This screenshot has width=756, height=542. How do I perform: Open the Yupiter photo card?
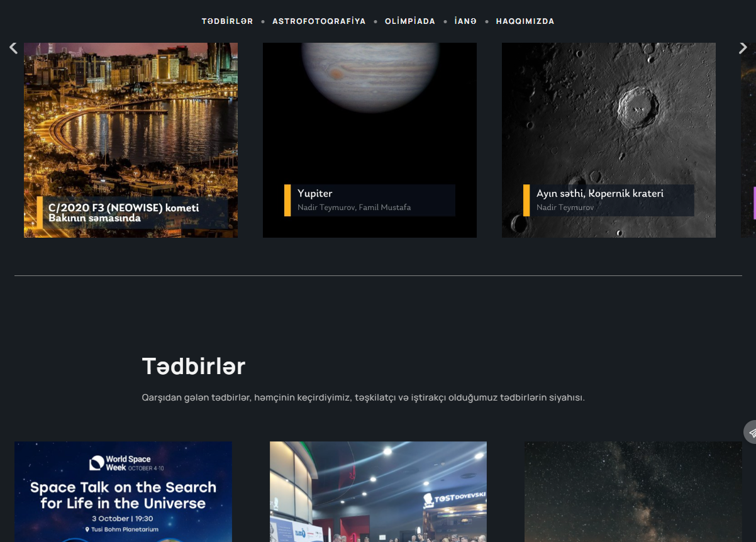tap(370, 140)
